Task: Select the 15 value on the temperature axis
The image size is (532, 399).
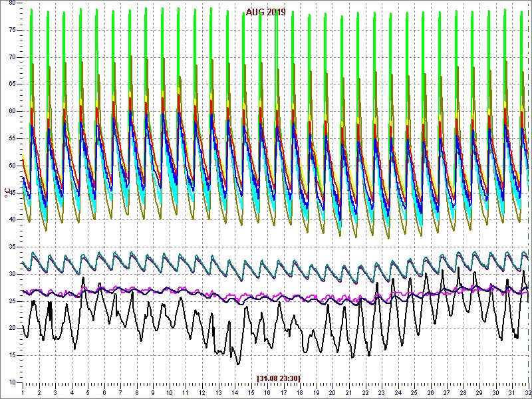Action: (12, 356)
